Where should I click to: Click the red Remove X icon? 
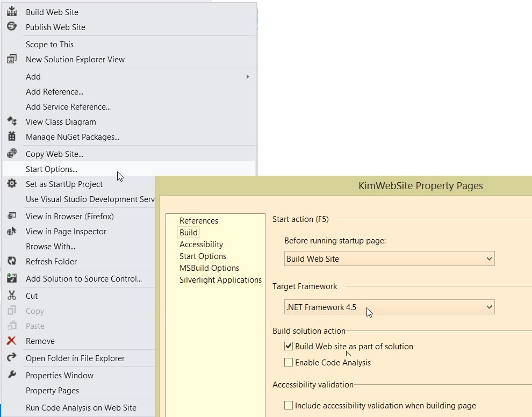pyautogui.click(x=11, y=341)
